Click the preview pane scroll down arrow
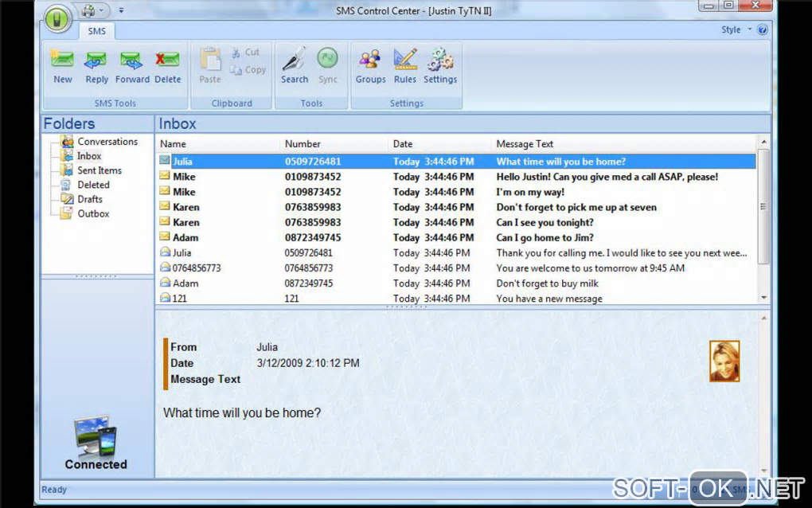This screenshot has width=812, height=508. 764,471
